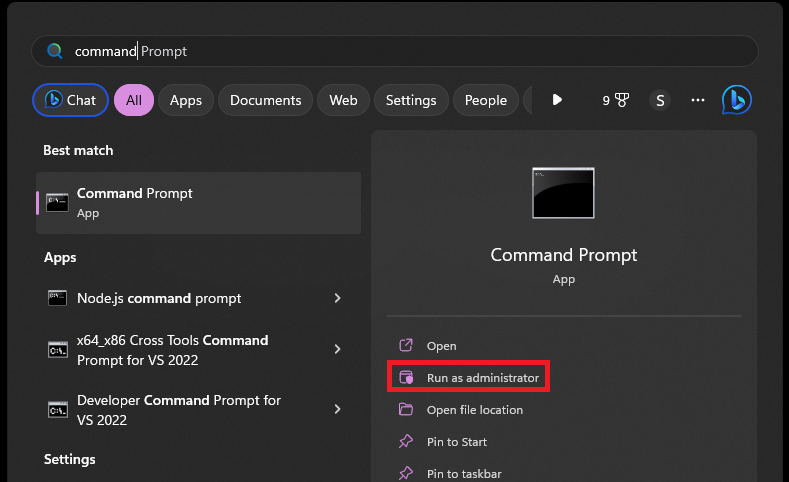
Task: Choose Pin to Start
Action: pyautogui.click(x=456, y=442)
